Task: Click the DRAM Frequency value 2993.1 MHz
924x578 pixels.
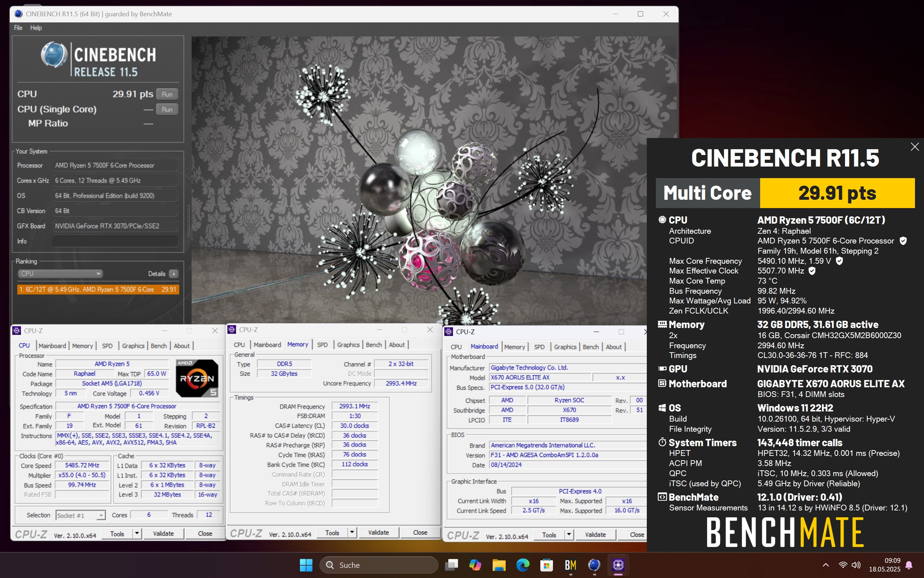Action: pos(355,406)
